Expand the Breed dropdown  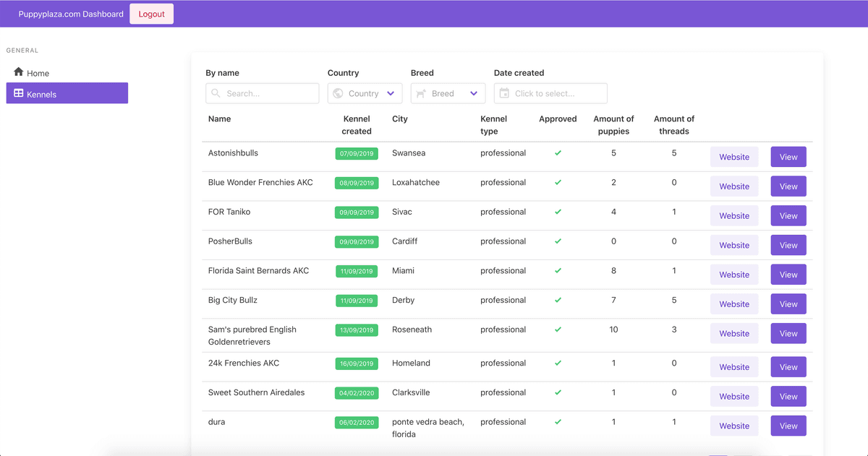(448, 93)
